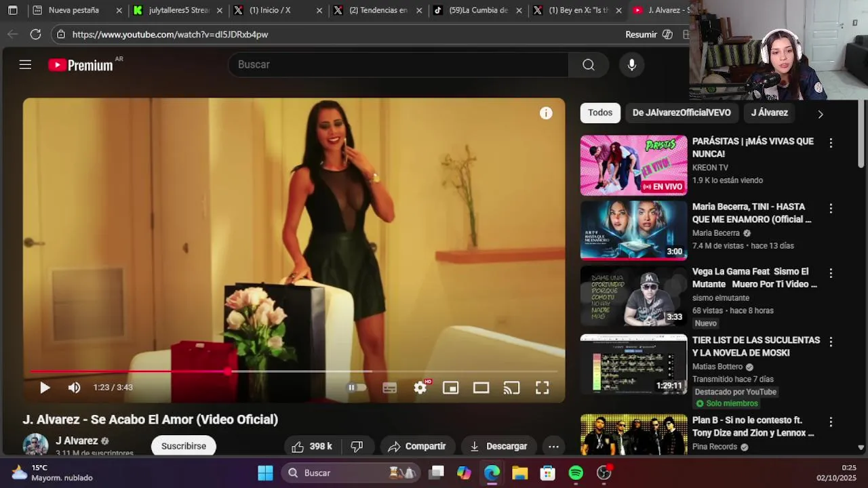Open Spotify from the taskbar
Viewport: 868px width, 488px height.
(x=576, y=472)
